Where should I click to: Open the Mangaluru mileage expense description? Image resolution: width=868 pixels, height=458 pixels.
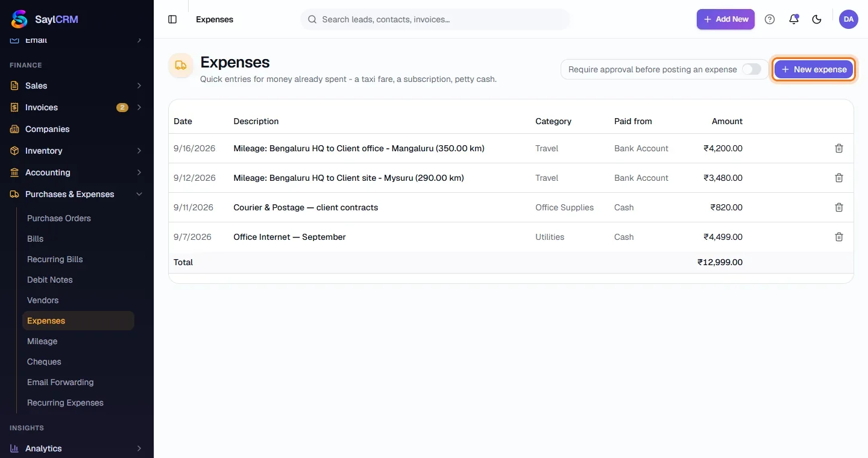(x=359, y=148)
